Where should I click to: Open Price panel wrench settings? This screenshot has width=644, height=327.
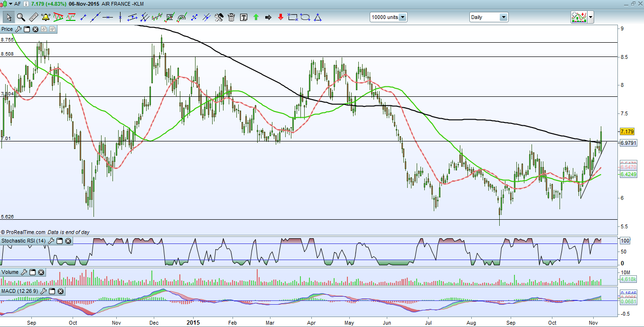[x=18, y=29]
